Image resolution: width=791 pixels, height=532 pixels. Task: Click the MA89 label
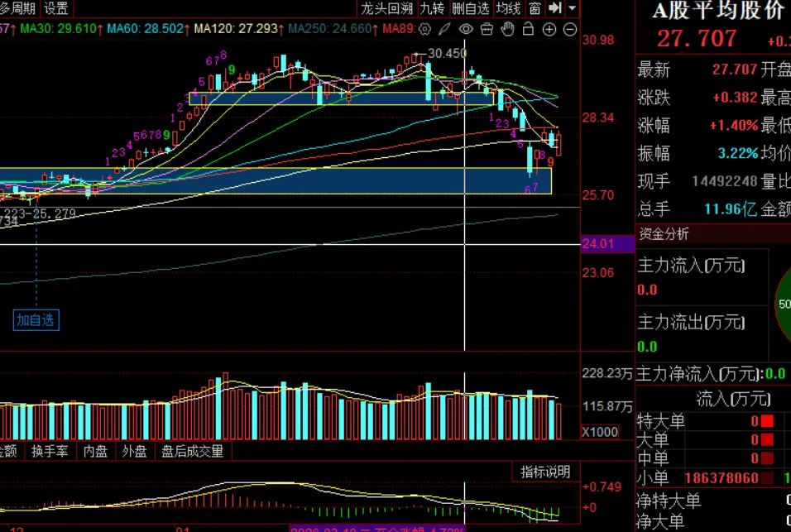(x=399, y=29)
